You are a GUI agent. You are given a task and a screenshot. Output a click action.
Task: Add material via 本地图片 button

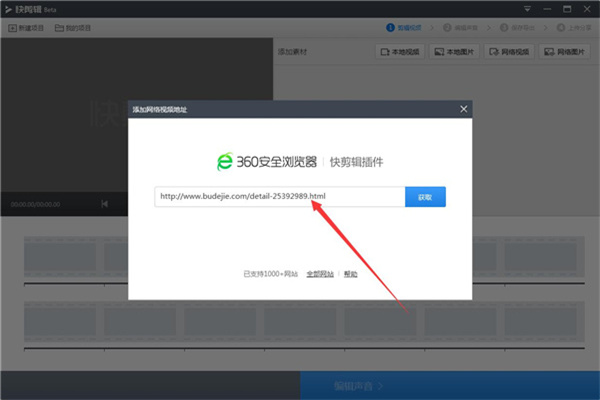coord(455,52)
